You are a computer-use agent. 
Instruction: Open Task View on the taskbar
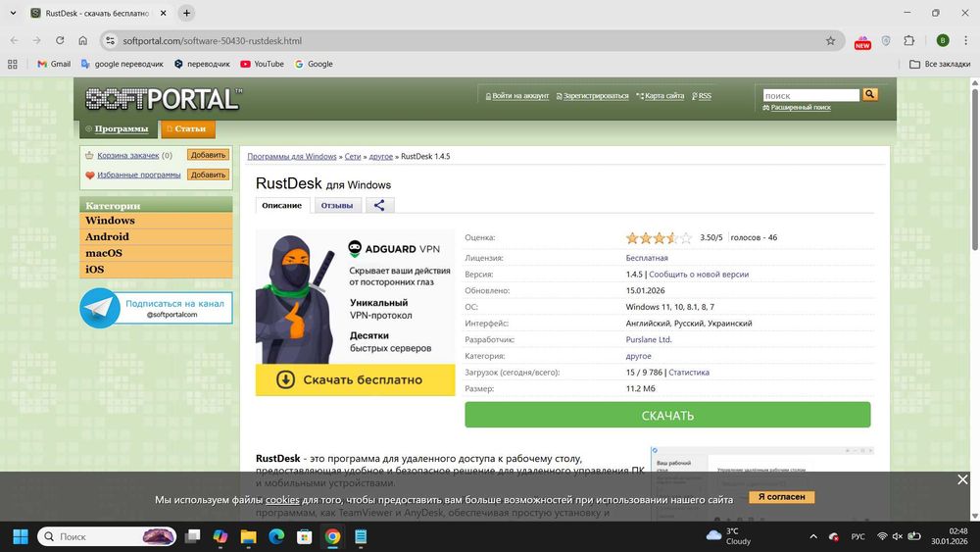point(192,536)
